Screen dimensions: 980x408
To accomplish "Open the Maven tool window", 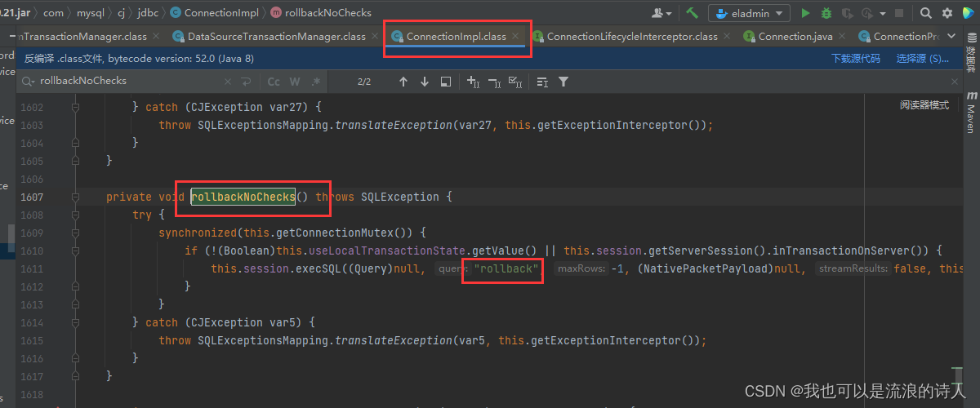I will click(x=971, y=113).
